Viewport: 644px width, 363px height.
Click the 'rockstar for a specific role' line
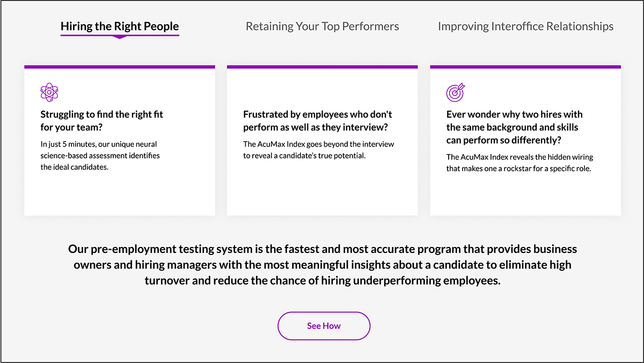(519, 168)
